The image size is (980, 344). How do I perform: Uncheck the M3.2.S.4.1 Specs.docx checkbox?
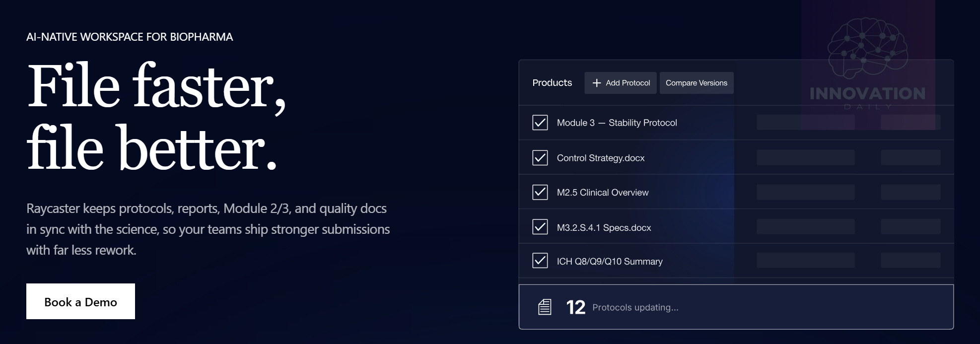click(x=540, y=227)
